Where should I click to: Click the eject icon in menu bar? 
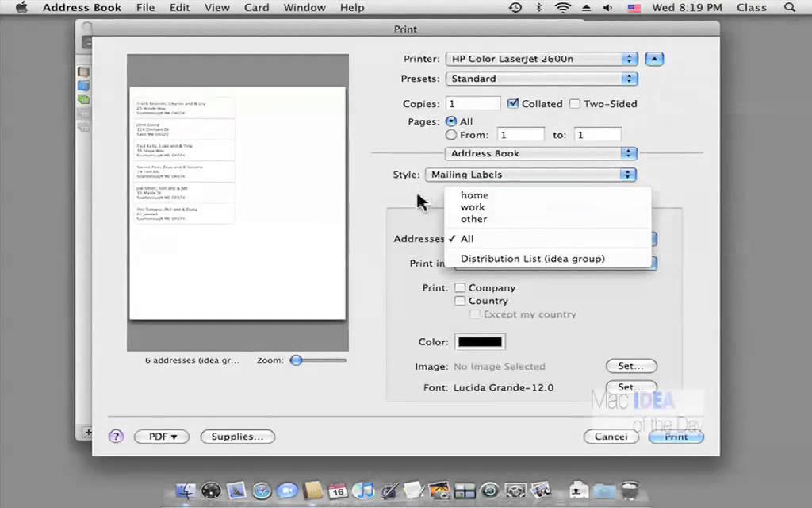pos(586,8)
